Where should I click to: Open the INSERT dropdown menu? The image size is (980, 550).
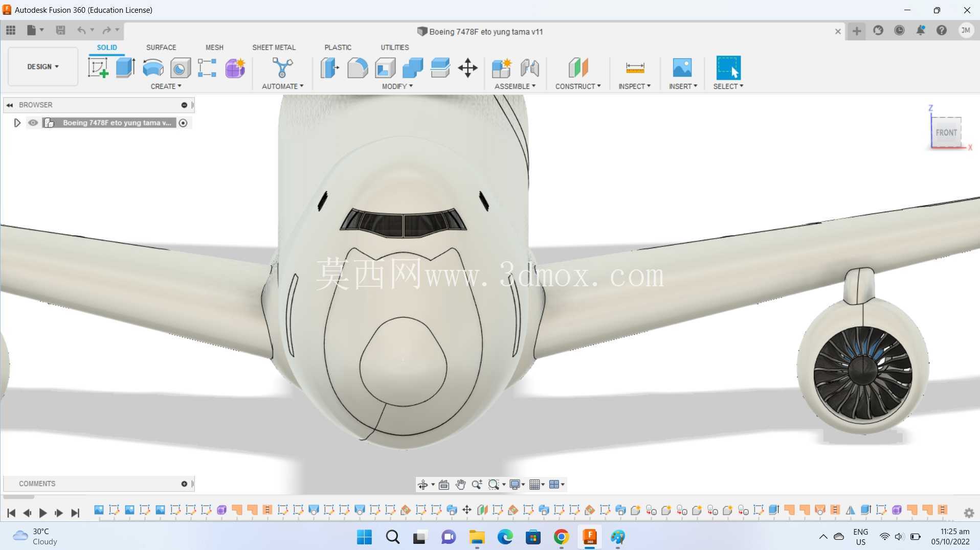click(683, 86)
